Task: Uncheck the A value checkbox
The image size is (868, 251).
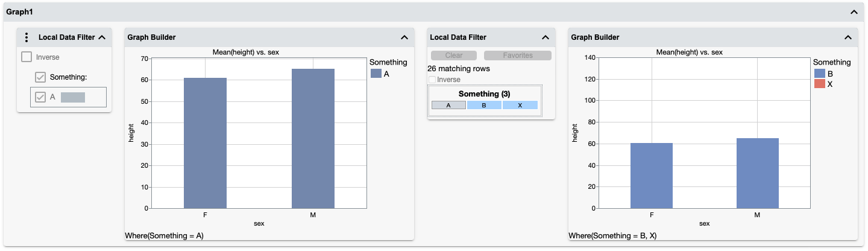Action: point(40,97)
